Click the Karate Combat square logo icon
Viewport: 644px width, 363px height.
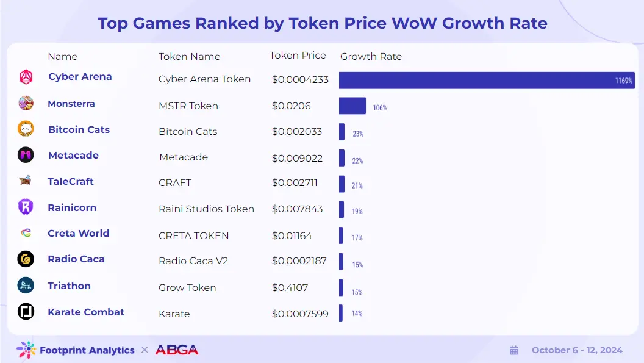[26, 312]
